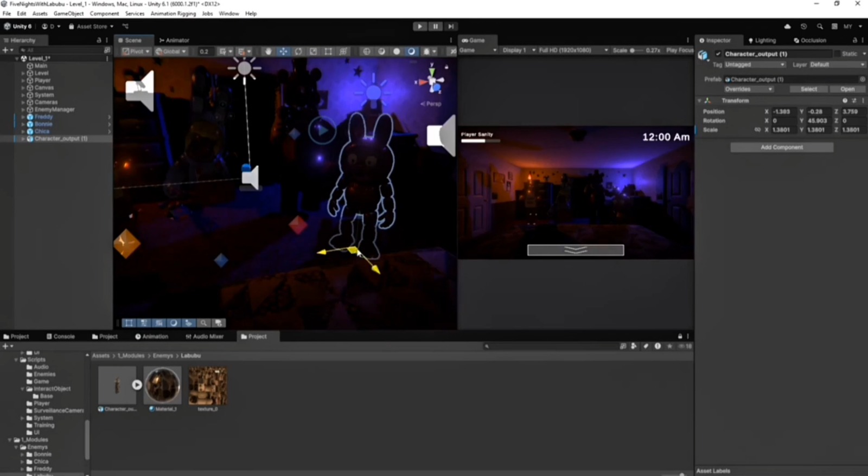Open the Global handle rotation dropdown
This screenshot has height=476, width=868.
171,51
